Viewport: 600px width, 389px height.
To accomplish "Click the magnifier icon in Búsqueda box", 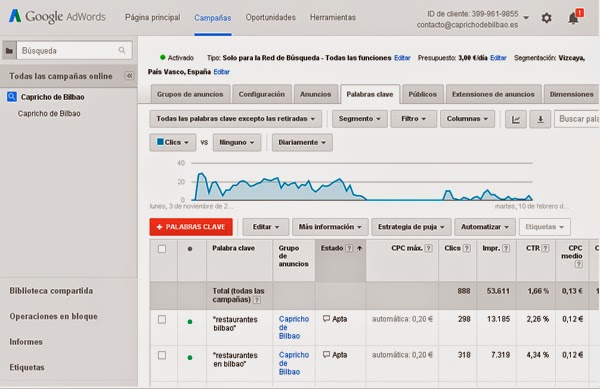I will [x=122, y=50].
